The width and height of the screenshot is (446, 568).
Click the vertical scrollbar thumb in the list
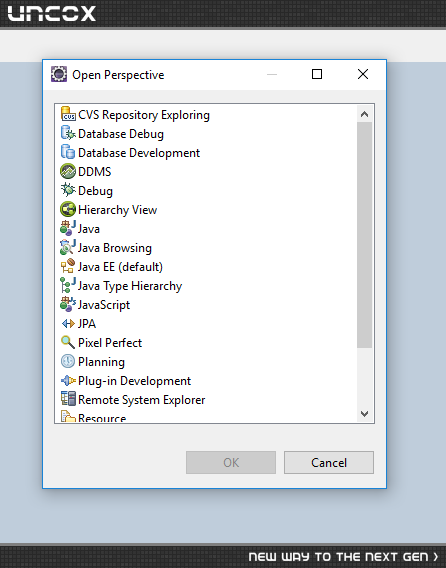pos(364,235)
